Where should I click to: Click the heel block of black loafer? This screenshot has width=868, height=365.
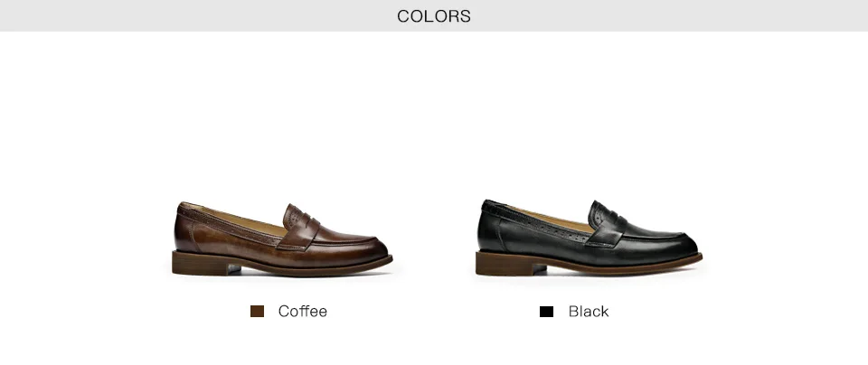click(x=504, y=263)
